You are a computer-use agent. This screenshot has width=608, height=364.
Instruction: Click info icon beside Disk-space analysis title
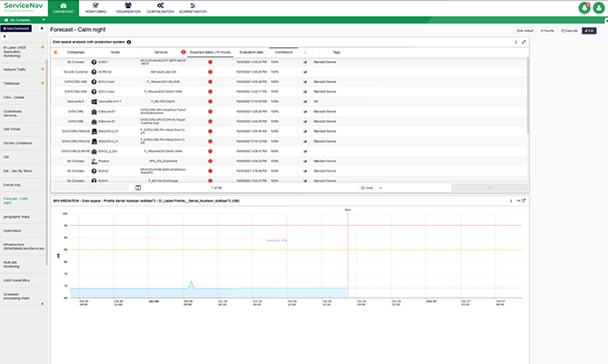pos(129,42)
